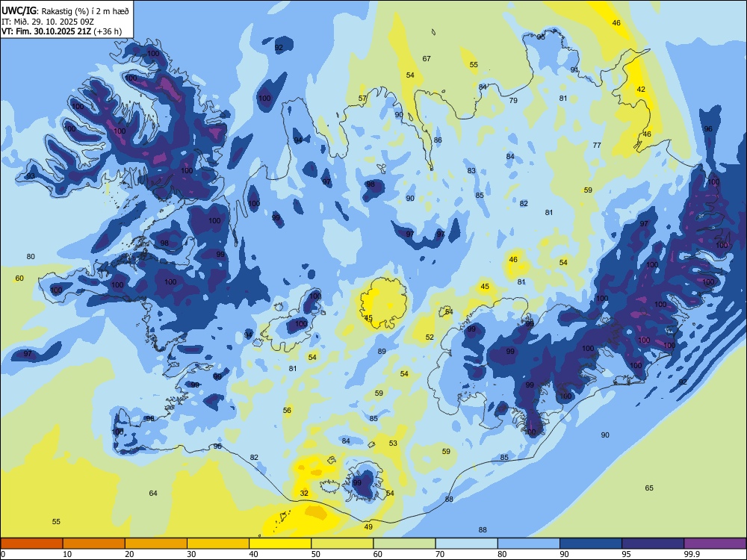
Task: Click the map value 79 in the north
Action: click(513, 101)
